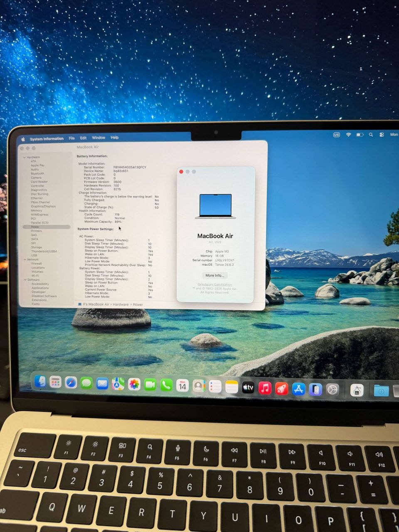The height and width of the screenshot is (532, 399).
Task: Select the Power sidebar item
Action: click(47, 227)
